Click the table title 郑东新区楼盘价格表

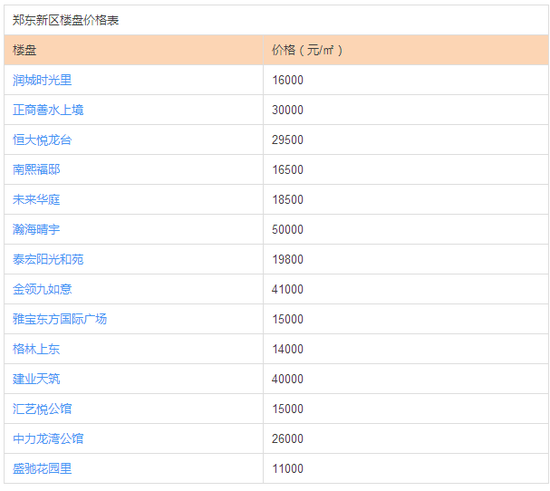tap(66, 20)
